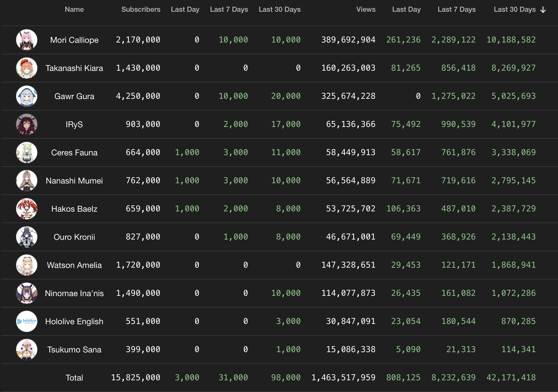Open Ninomae Ina'nis name link
Viewport: 558px width, 392px height.
click(74, 293)
